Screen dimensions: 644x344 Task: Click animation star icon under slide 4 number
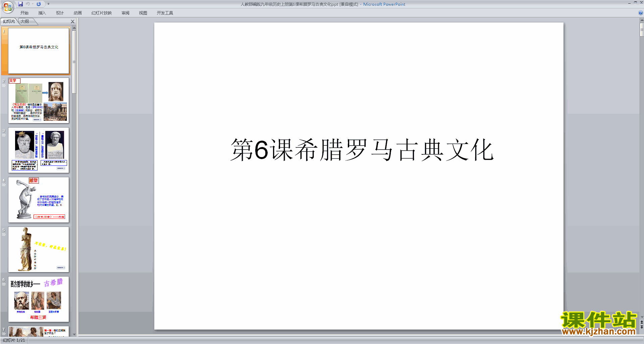4,185
